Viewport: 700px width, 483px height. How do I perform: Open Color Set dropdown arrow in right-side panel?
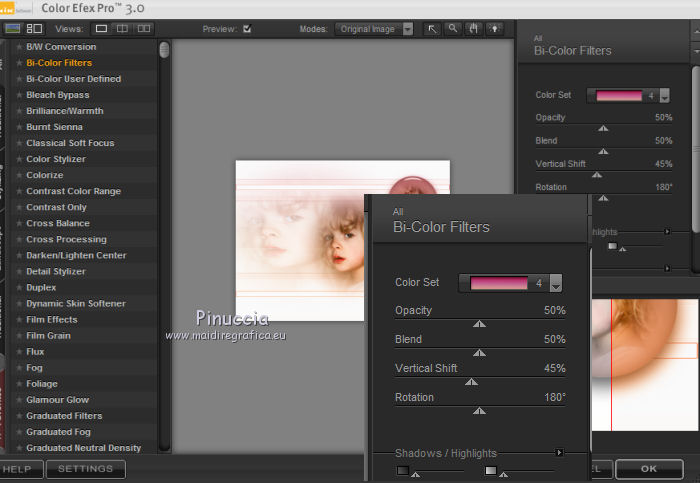click(x=665, y=96)
